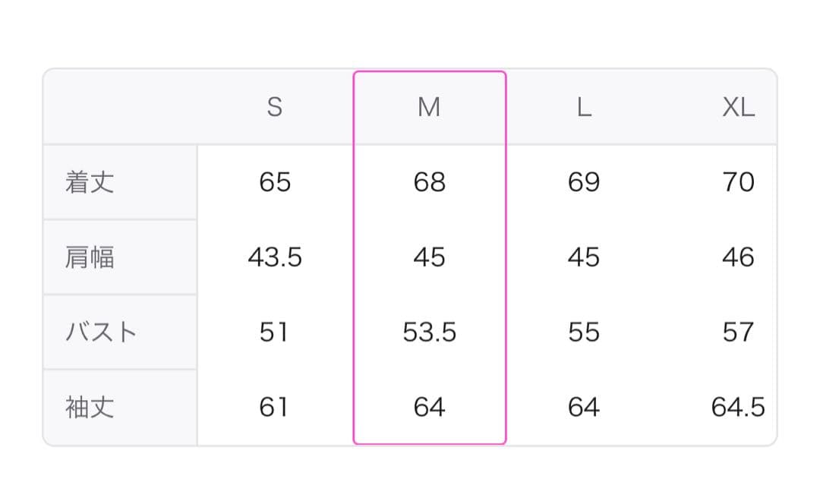Screen dimensions: 820x504
Task: Select the 64.5 sleeve value for XL
Action: pyautogui.click(x=738, y=408)
